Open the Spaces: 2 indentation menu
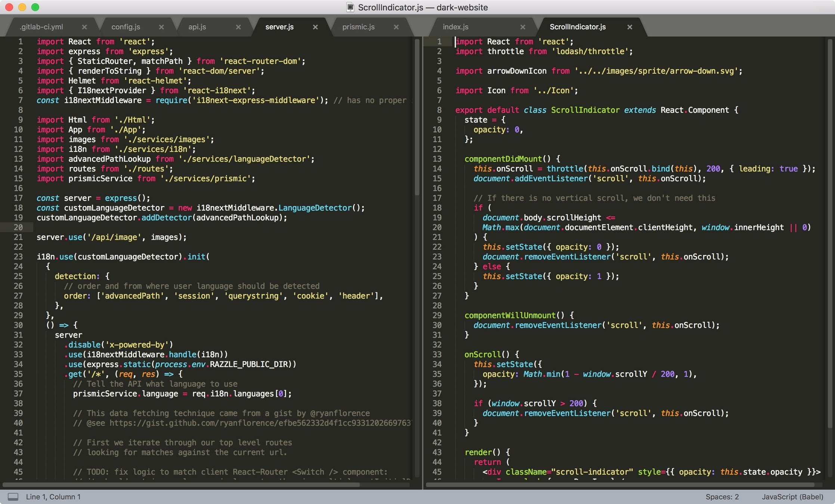835x504 pixels. click(722, 497)
